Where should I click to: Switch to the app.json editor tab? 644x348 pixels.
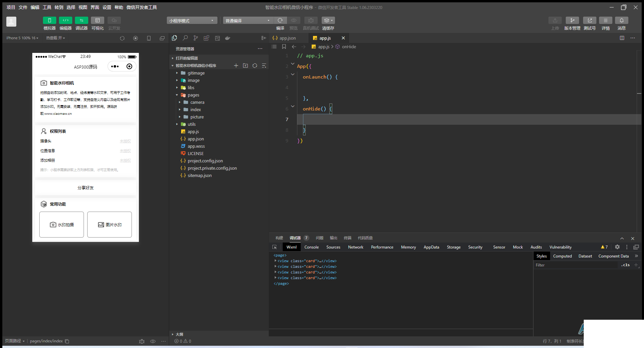(287, 38)
